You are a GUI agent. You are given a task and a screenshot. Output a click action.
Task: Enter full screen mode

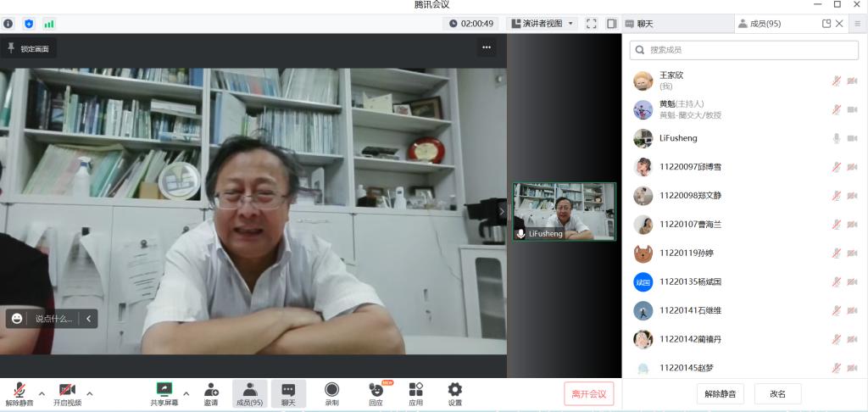[592, 24]
